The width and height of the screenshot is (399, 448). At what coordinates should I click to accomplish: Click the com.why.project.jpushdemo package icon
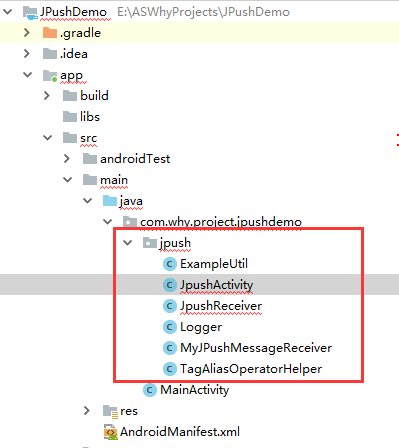coord(130,221)
